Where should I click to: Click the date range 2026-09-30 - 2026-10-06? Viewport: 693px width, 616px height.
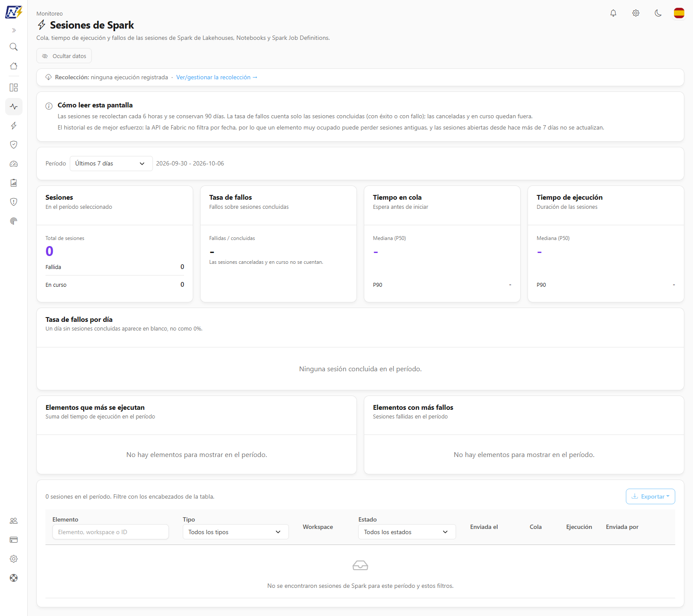(190, 163)
